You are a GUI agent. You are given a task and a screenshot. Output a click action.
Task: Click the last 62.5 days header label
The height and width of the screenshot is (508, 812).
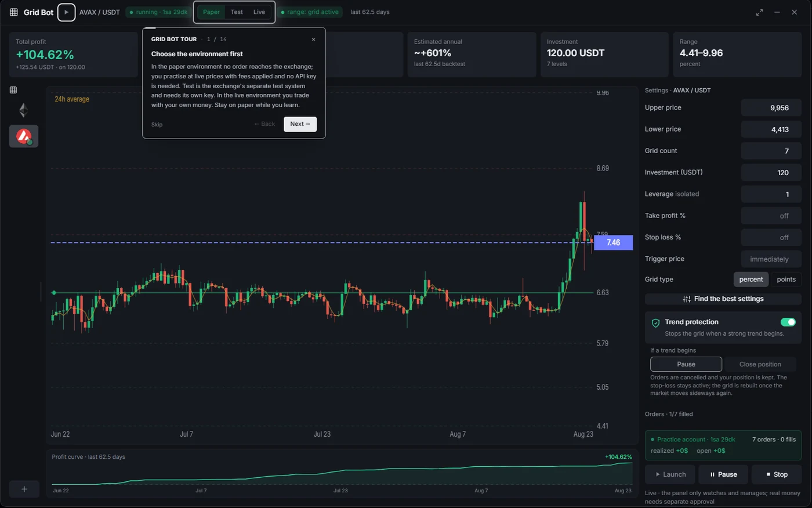click(x=370, y=12)
